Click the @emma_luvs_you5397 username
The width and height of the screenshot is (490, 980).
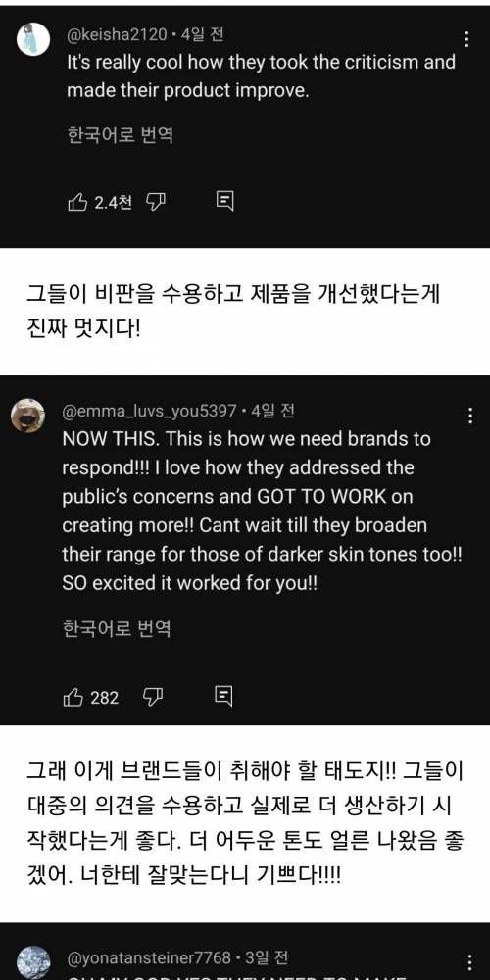point(149,411)
